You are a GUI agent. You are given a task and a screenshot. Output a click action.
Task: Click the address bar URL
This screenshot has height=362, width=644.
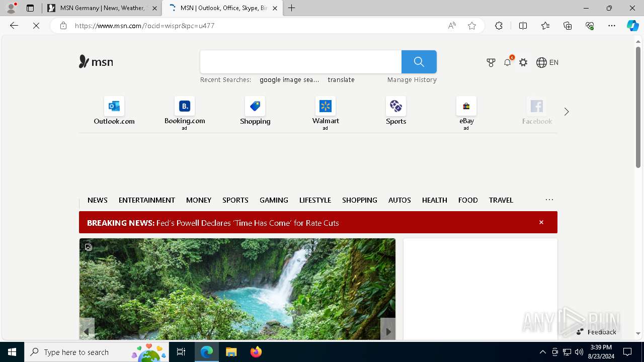[145, 26]
